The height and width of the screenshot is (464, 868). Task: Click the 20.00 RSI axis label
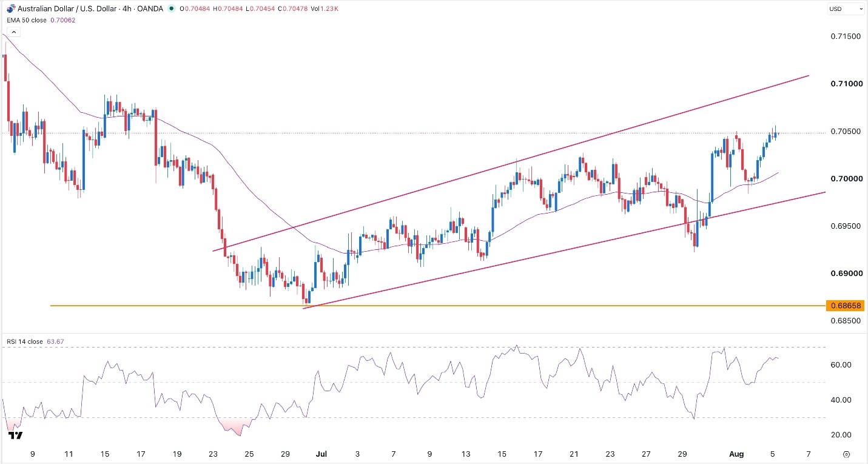(x=843, y=435)
